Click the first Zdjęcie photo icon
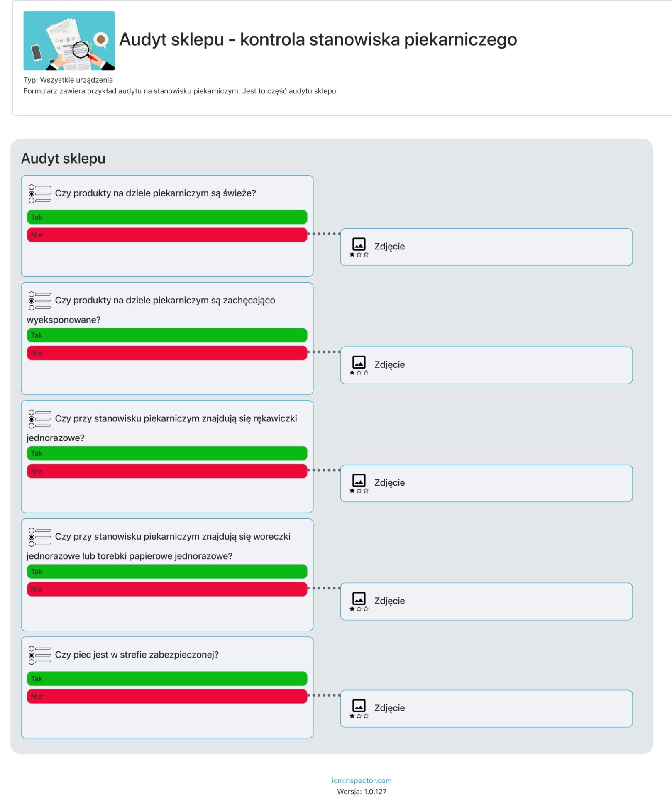 [359, 247]
